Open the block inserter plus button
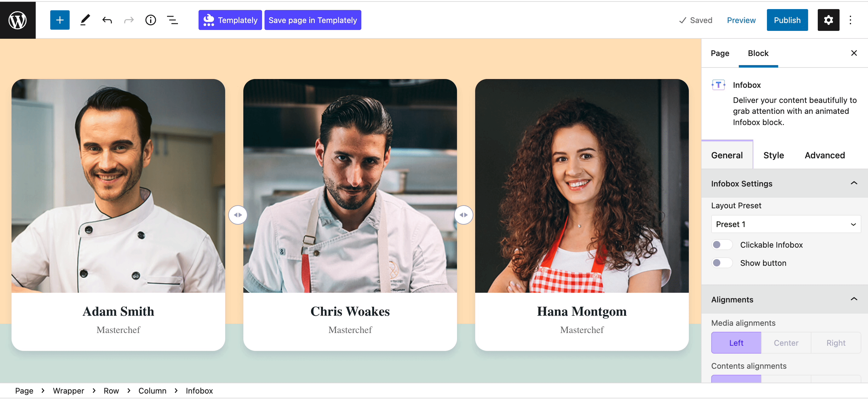Viewport: 868px width, 399px height. tap(60, 20)
